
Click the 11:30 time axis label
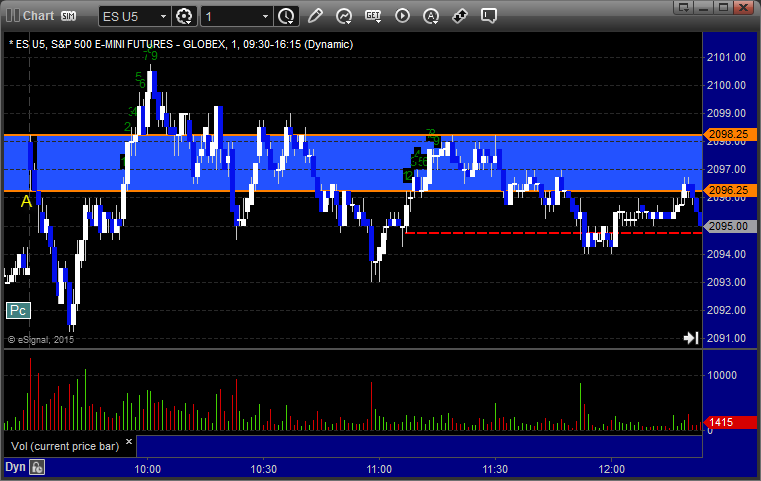click(x=495, y=469)
